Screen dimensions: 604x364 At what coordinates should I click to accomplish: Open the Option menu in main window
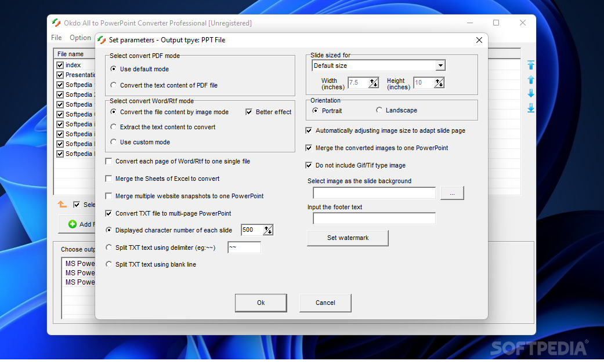(x=80, y=38)
